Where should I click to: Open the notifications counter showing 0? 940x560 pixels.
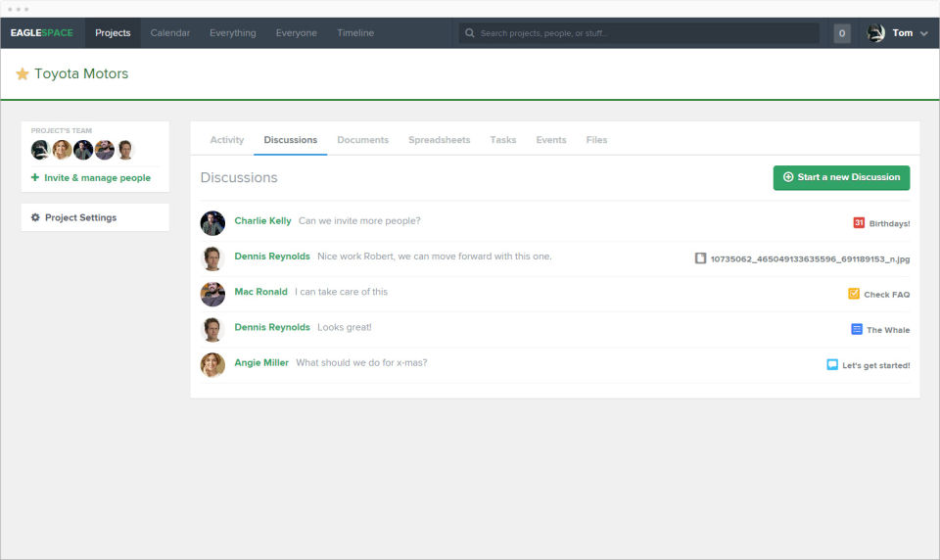[x=842, y=33]
